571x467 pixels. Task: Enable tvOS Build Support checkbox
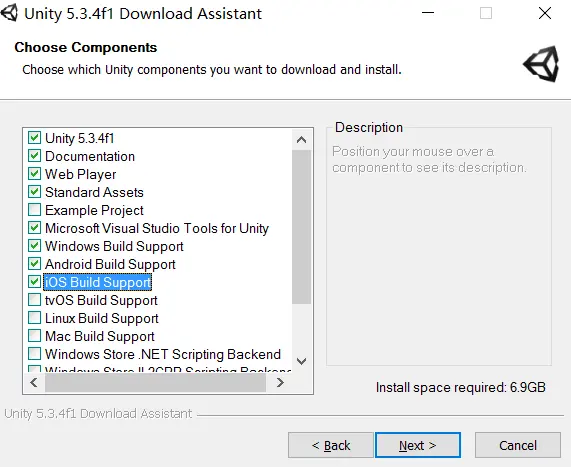pyautogui.click(x=34, y=300)
